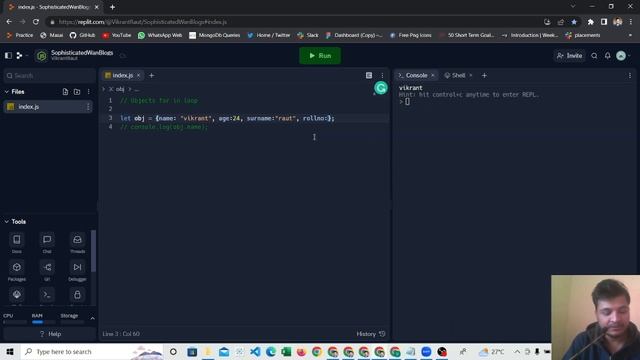Screen dimensions: 640x360
Task: Create a new file in Files
Action: click(x=65, y=92)
